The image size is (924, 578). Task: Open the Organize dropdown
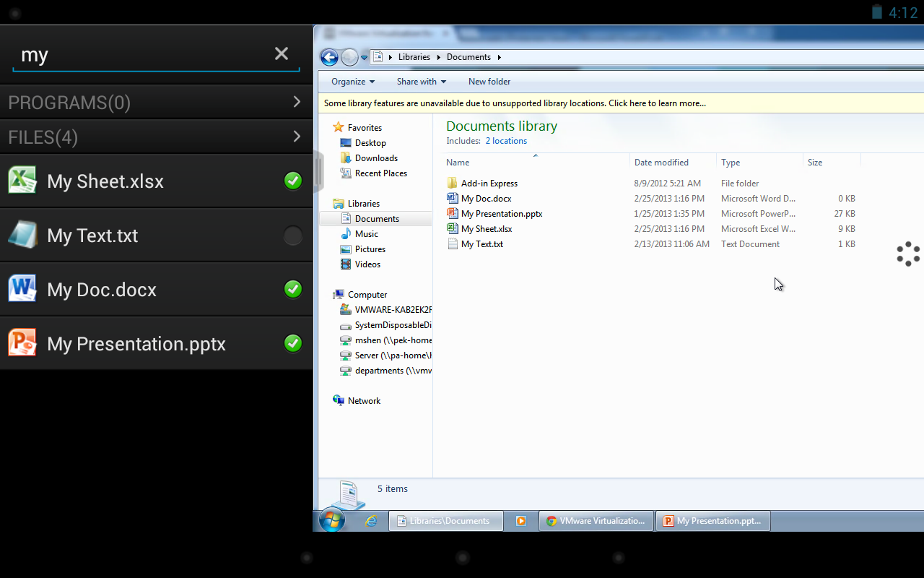pyautogui.click(x=352, y=82)
